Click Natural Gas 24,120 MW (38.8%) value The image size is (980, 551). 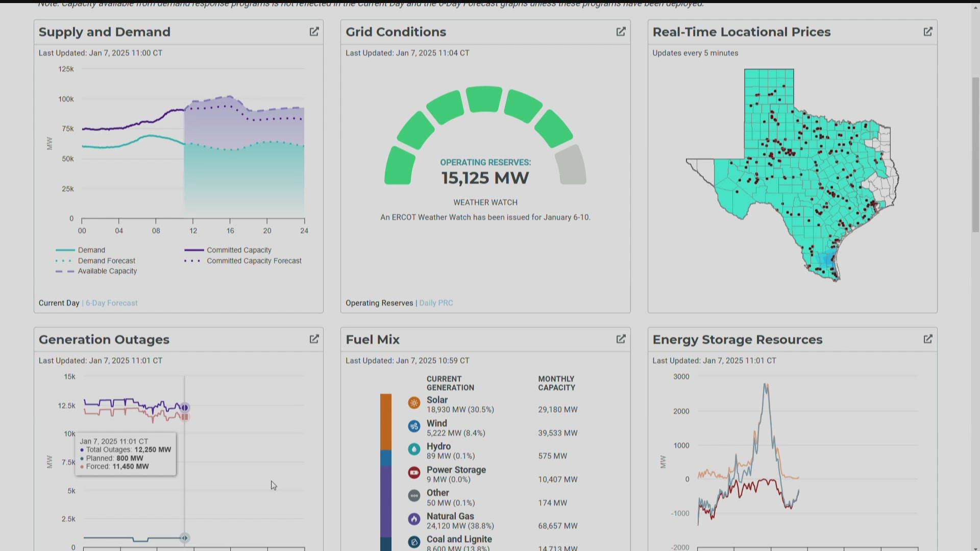click(x=460, y=526)
